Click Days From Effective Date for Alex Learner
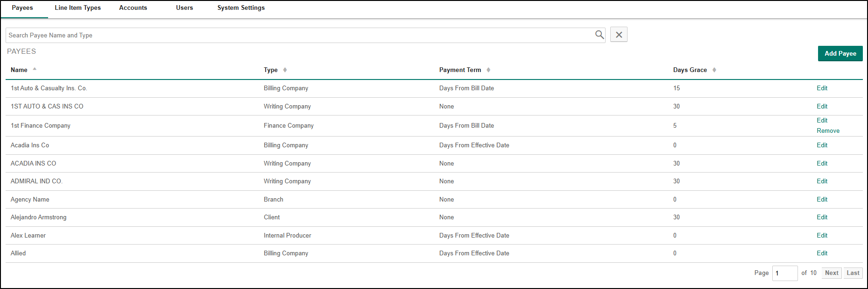The image size is (868, 289). 474,235
